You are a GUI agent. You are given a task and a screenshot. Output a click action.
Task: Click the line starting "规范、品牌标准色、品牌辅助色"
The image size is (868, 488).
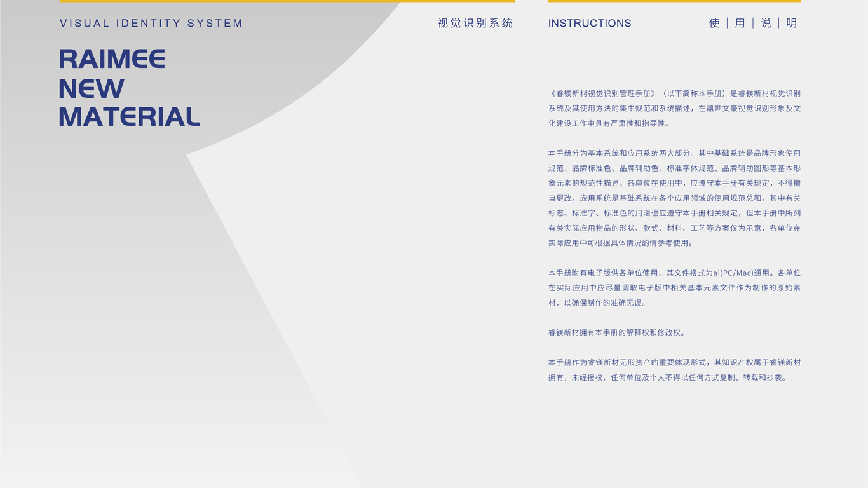674,168
